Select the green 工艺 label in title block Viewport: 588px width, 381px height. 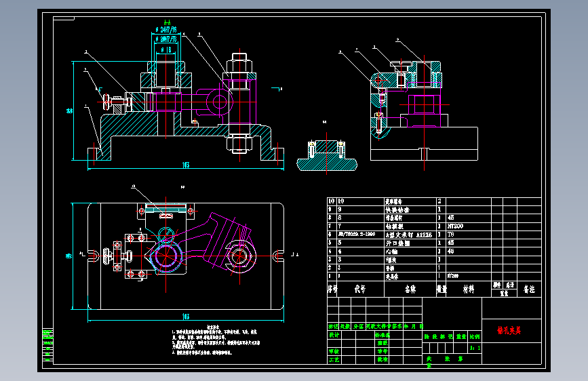coord(334,359)
